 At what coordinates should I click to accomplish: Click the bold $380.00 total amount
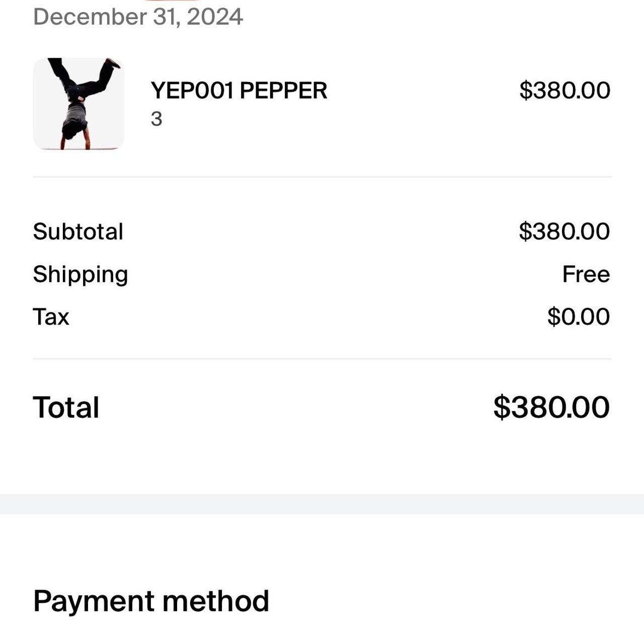click(x=551, y=408)
